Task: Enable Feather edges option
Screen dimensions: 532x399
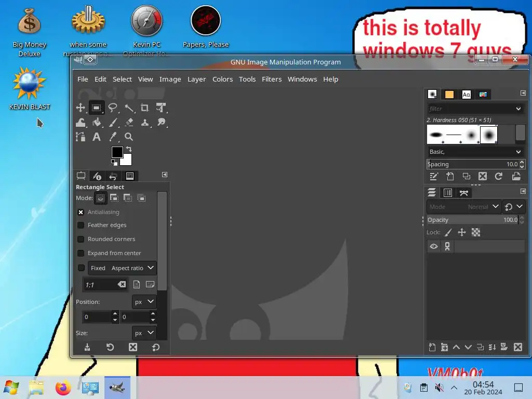Action: (x=81, y=225)
